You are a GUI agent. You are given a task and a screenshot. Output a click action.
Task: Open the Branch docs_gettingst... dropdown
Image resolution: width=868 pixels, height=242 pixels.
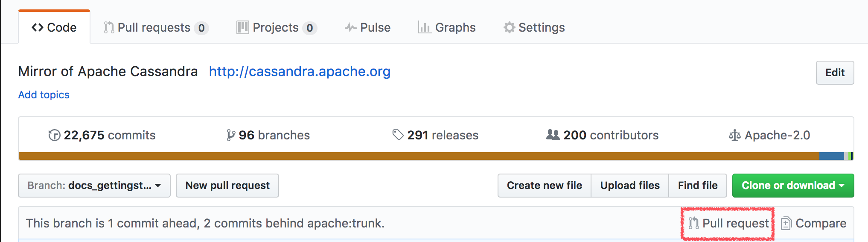[94, 186]
